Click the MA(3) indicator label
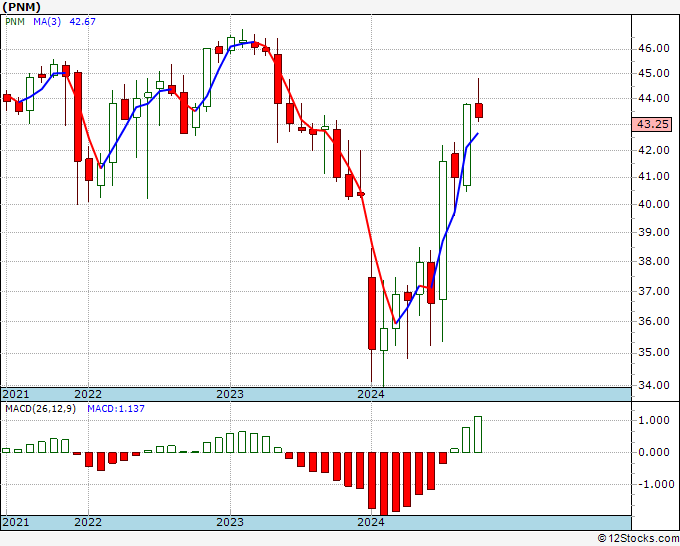The width and height of the screenshot is (680, 546). coord(47,21)
